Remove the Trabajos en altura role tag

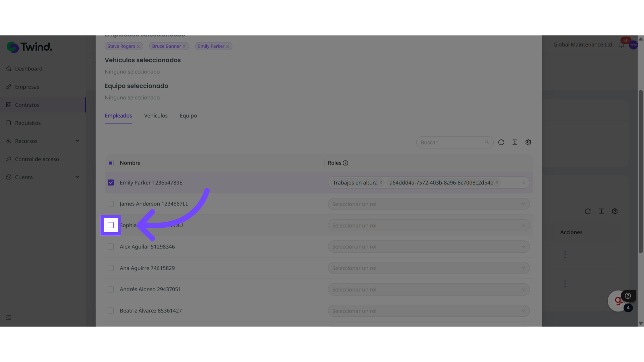click(x=381, y=183)
